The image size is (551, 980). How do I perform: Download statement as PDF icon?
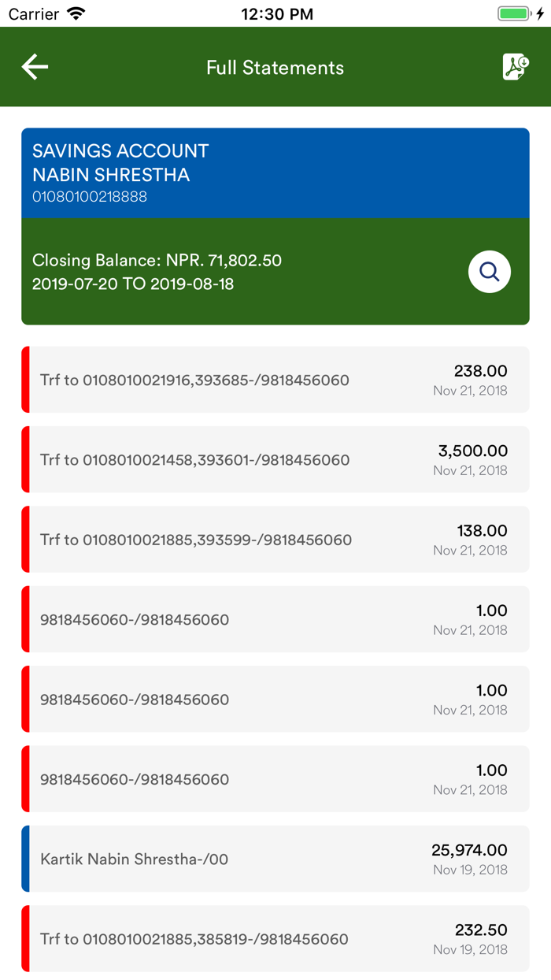[x=516, y=67]
